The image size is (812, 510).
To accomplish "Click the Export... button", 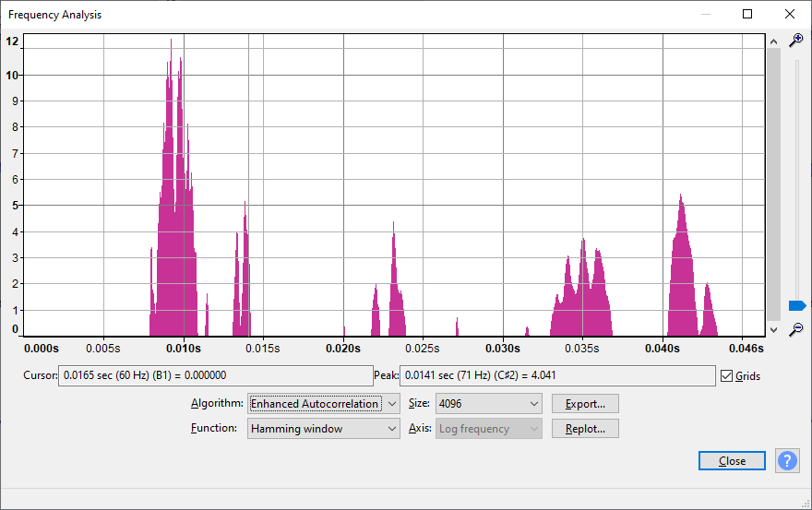I will (x=585, y=404).
